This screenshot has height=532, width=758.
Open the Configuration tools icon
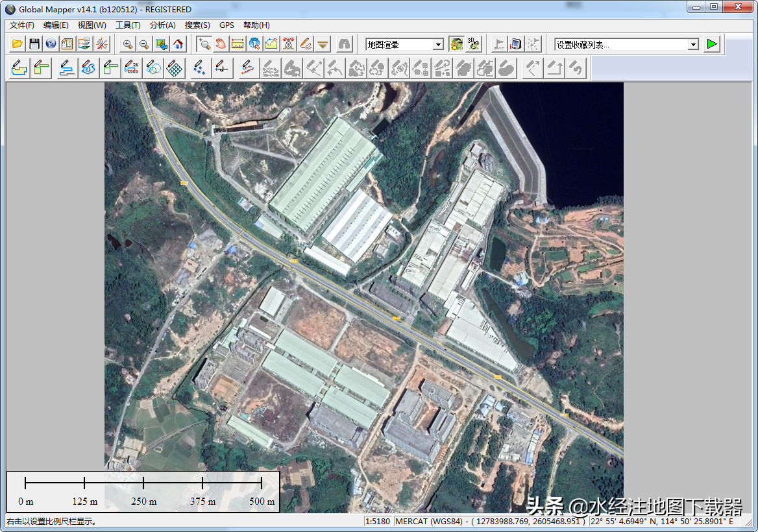coord(102,44)
